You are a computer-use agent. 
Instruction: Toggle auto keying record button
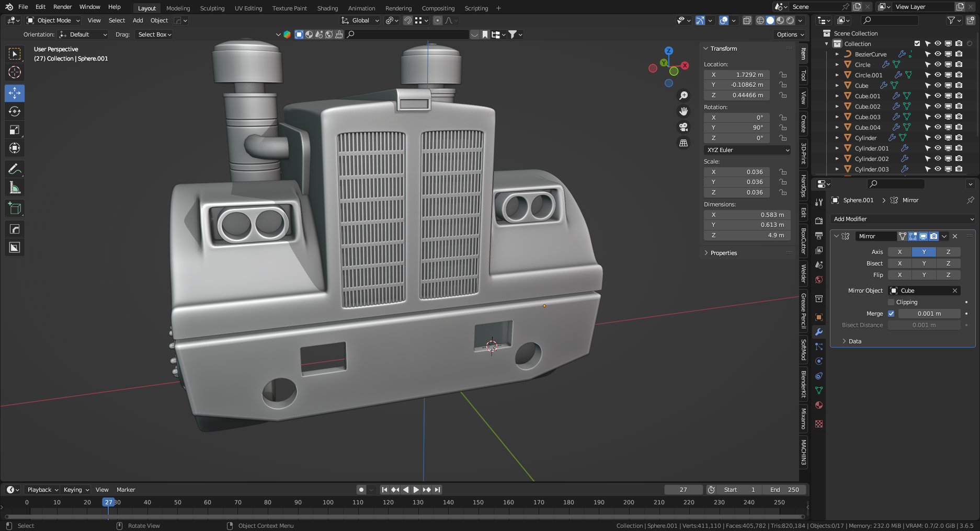(x=361, y=490)
